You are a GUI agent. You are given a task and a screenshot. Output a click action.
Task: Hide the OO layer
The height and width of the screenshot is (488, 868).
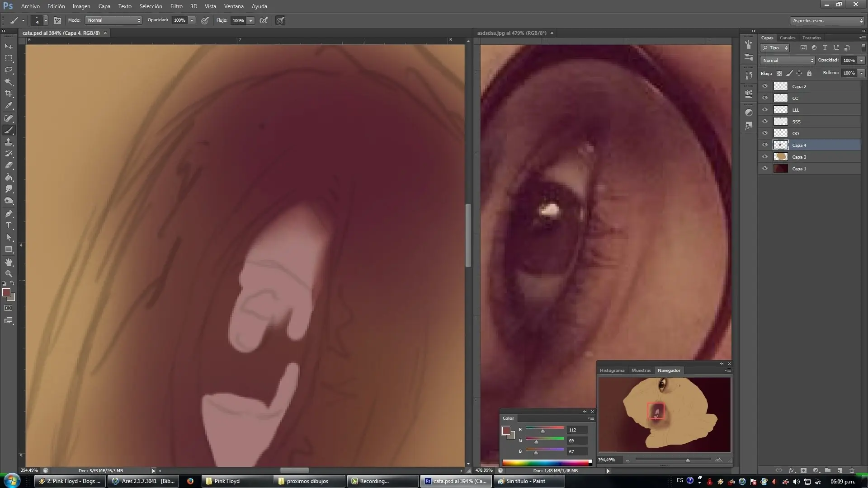pos(765,133)
